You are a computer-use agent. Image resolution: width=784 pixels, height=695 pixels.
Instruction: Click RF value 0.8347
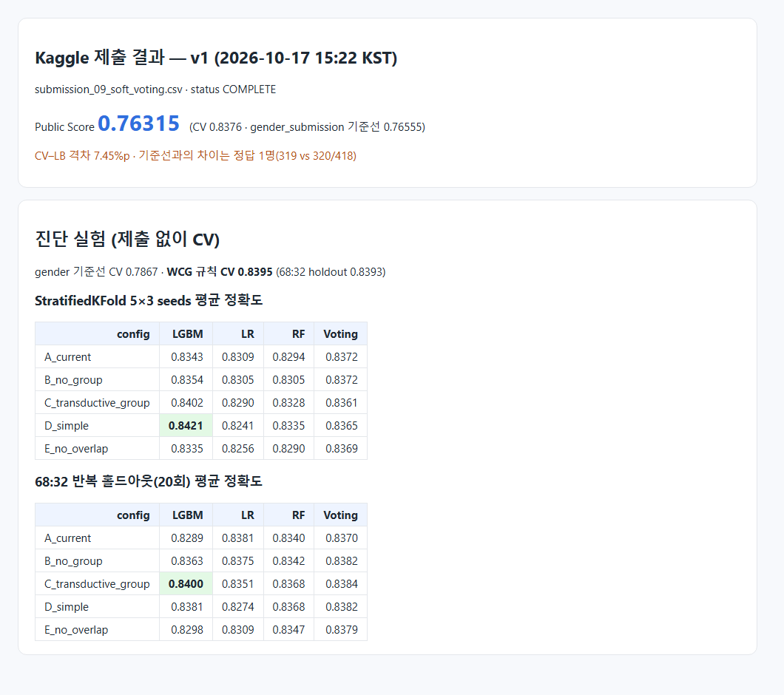(288, 630)
